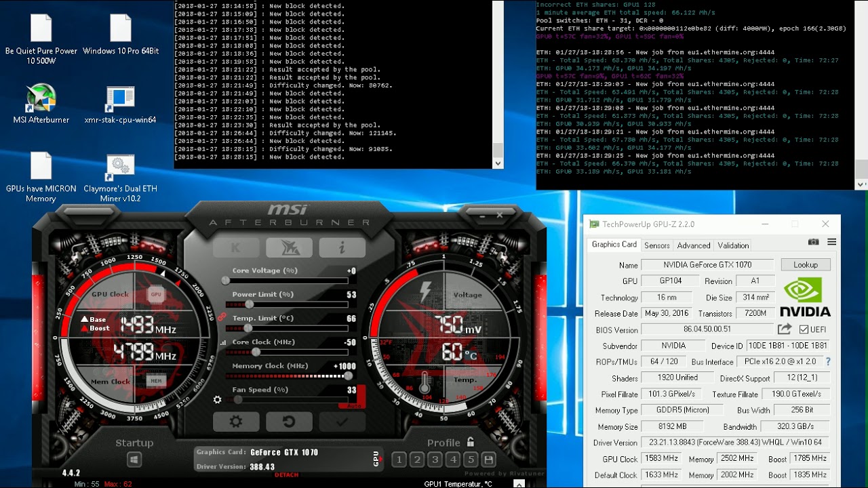Screen dimensions: 868x488
Task: Click 'GeForce GTX 1070' Graphics Card text in Afterburner
Action: 283,452
